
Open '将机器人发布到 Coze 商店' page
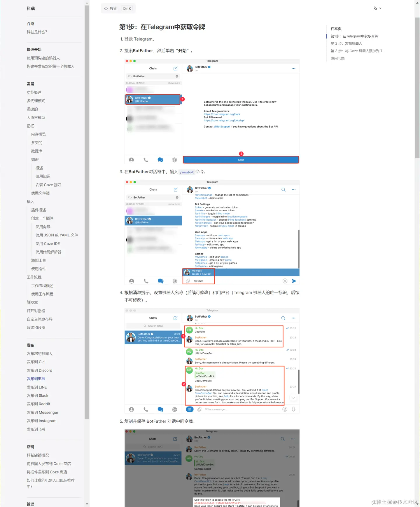coord(49,464)
